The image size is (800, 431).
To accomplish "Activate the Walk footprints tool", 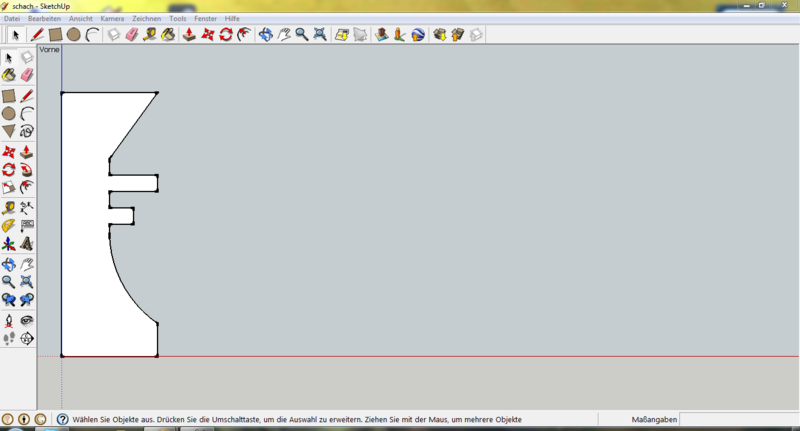I will [x=9, y=339].
